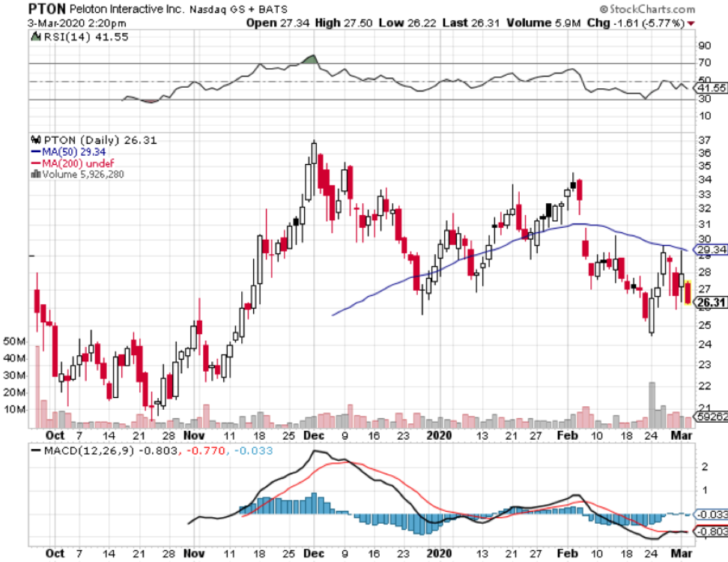
Task: Click the Open 27.34 value
Action: tap(278, 22)
